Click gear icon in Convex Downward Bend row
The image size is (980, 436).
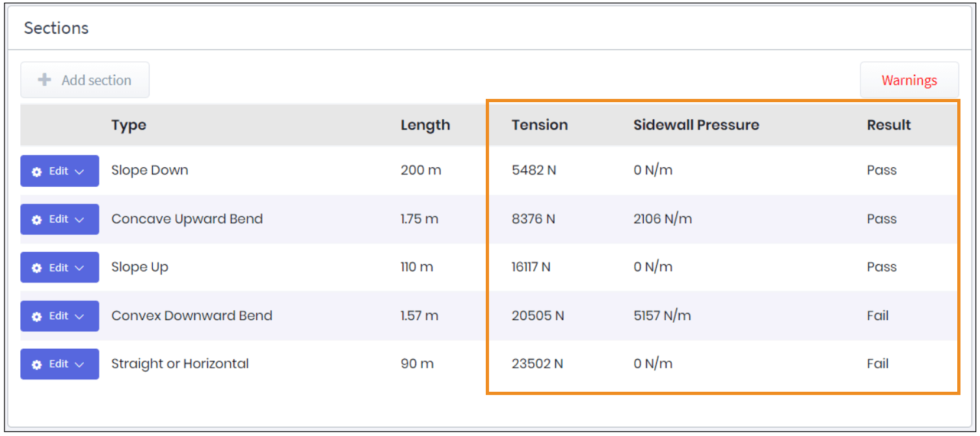coord(37,316)
